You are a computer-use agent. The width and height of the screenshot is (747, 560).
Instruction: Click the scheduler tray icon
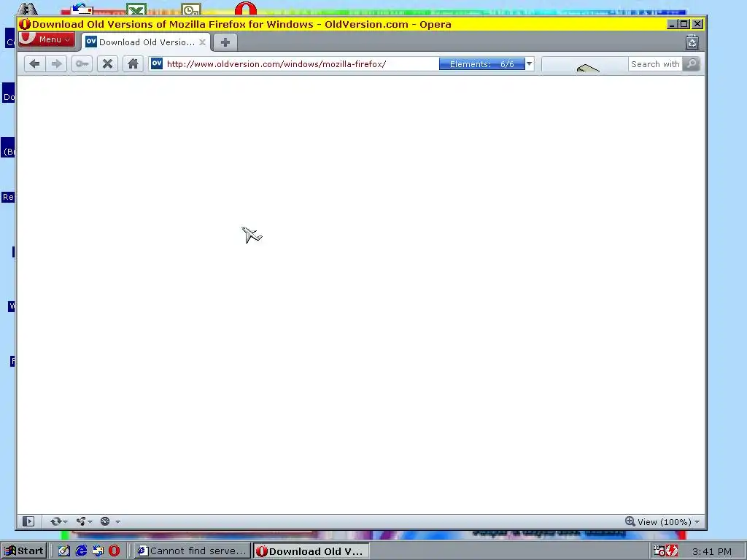click(x=659, y=551)
